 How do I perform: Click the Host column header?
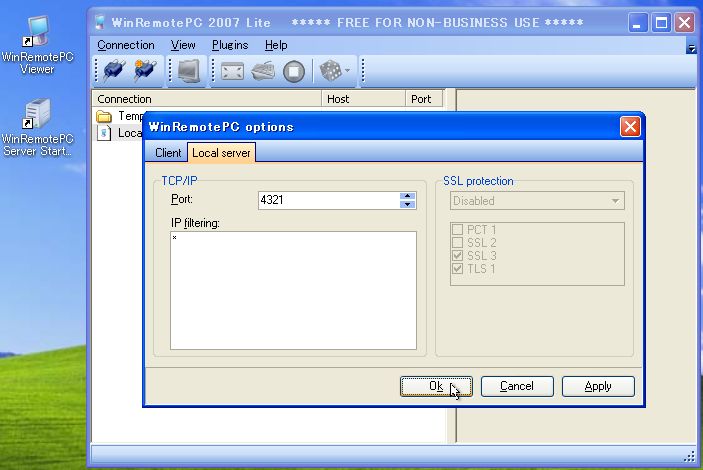(x=363, y=99)
